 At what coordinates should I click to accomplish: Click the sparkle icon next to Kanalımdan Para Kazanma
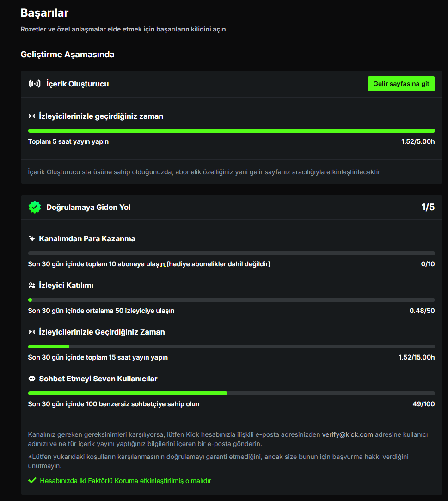(31, 238)
